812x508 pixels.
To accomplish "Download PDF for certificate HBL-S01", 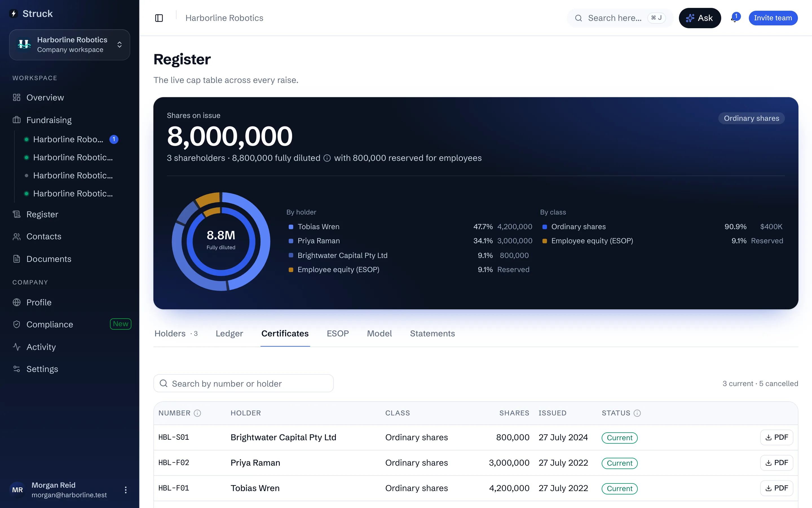I will pyautogui.click(x=776, y=437).
